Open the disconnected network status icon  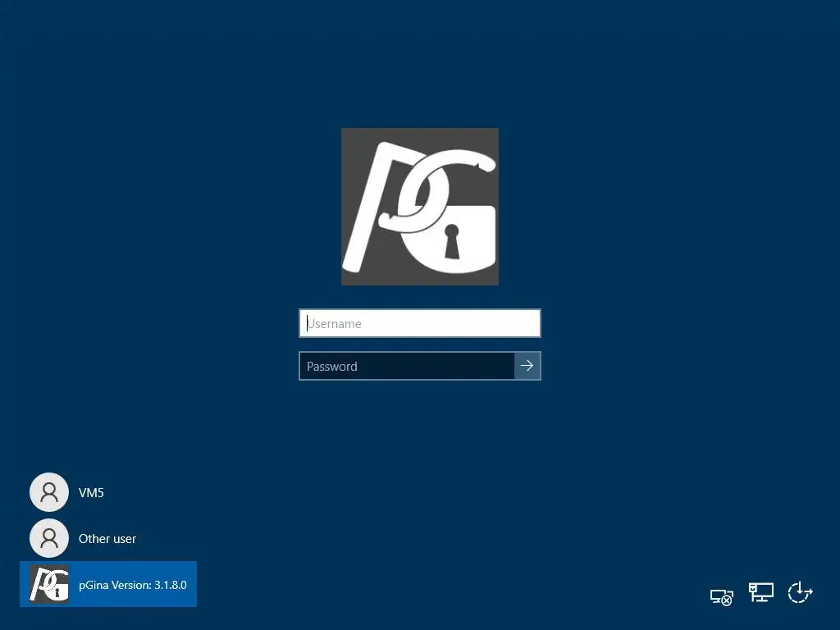[721, 597]
